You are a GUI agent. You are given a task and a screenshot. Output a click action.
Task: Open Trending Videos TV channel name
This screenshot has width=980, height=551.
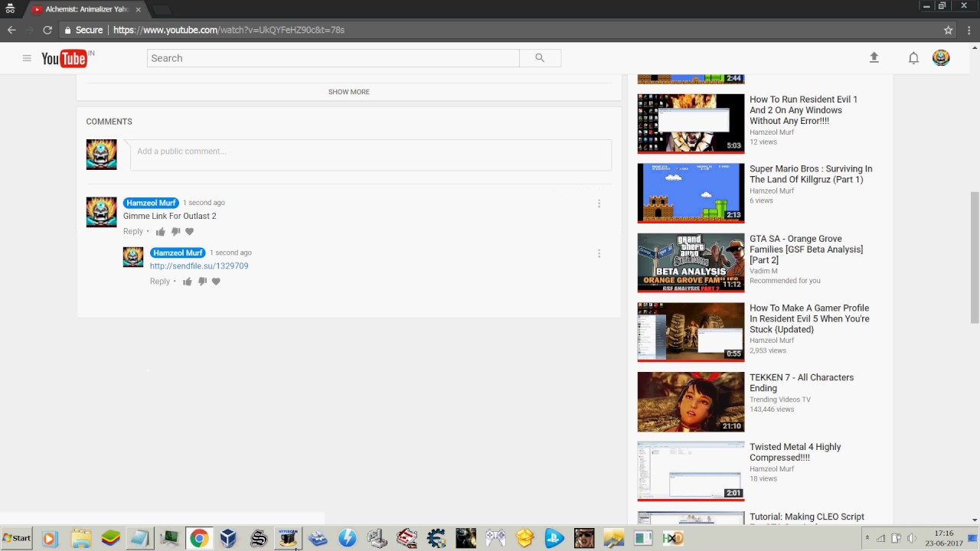pos(780,399)
